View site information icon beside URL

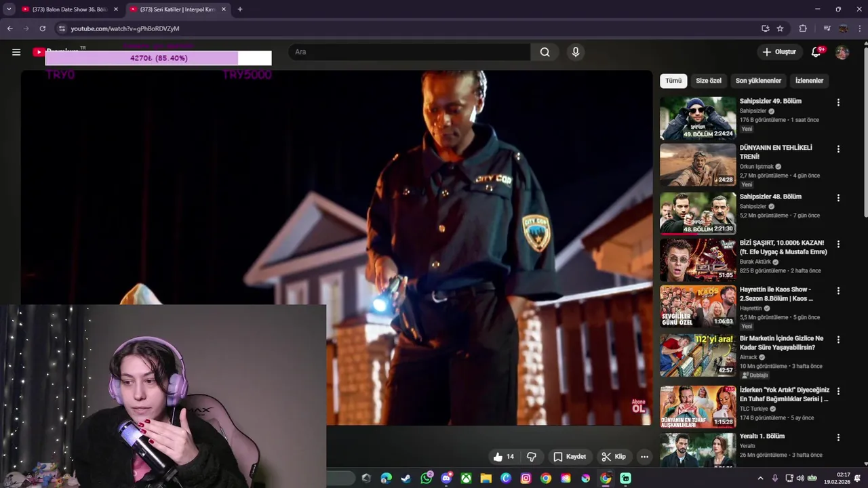(x=62, y=28)
